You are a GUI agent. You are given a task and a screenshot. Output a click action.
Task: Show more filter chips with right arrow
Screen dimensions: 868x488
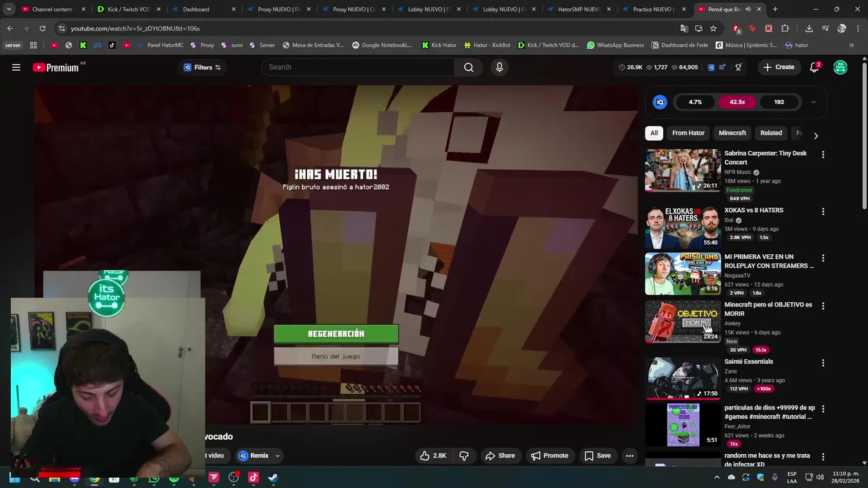tap(816, 136)
